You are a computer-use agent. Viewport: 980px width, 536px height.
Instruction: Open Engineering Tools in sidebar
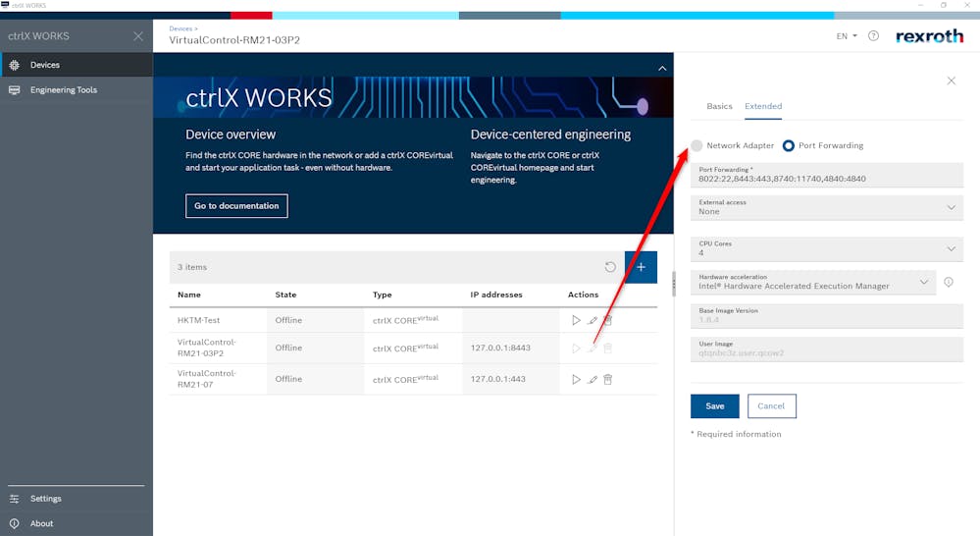[x=77, y=90]
